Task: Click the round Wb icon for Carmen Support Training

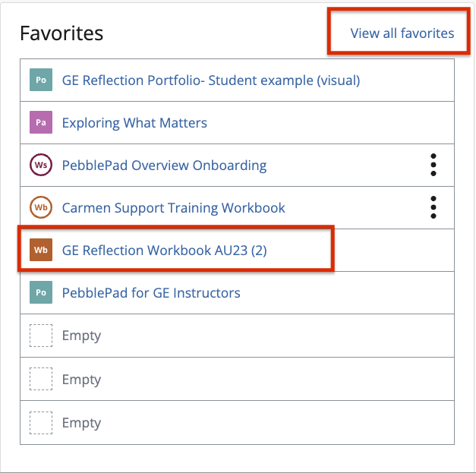Action: pos(41,207)
